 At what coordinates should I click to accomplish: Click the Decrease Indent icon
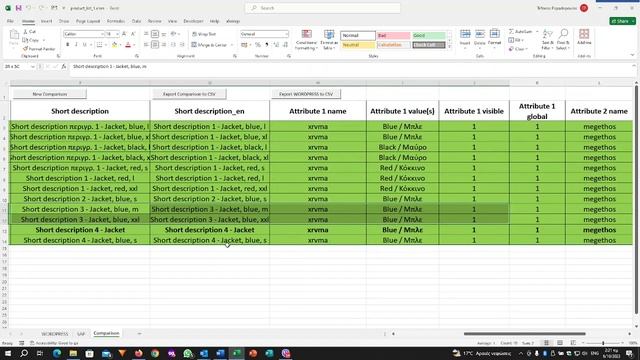[173, 45]
